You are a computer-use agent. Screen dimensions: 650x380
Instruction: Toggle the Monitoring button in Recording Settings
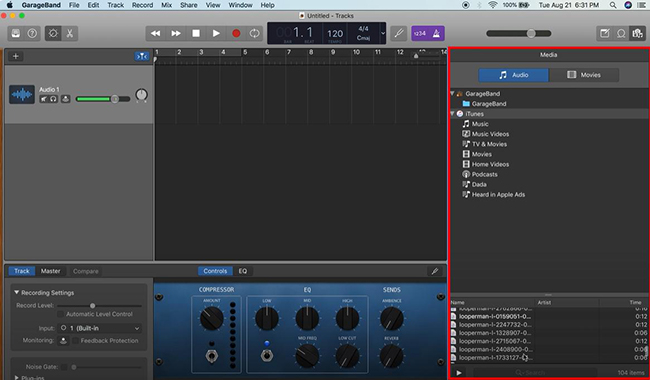tap(63, 341)
